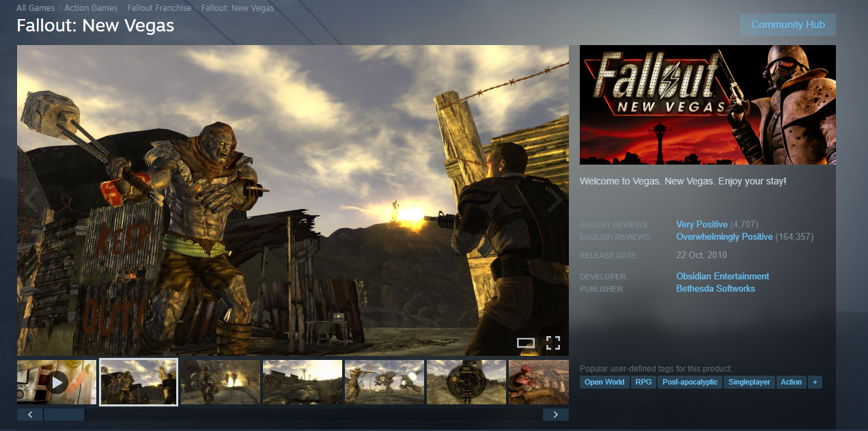Click the thumbnail strip scrollbar handle

click(x=64, y=415)
